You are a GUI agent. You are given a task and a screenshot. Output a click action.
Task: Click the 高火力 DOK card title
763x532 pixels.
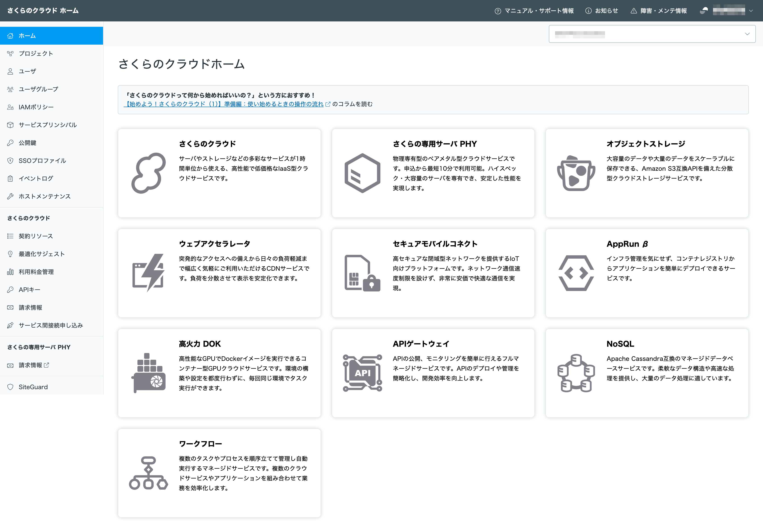click(200, 344)
